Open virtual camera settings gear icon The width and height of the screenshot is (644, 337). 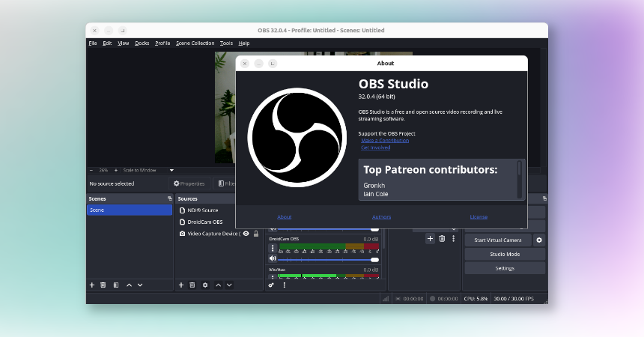538,240
